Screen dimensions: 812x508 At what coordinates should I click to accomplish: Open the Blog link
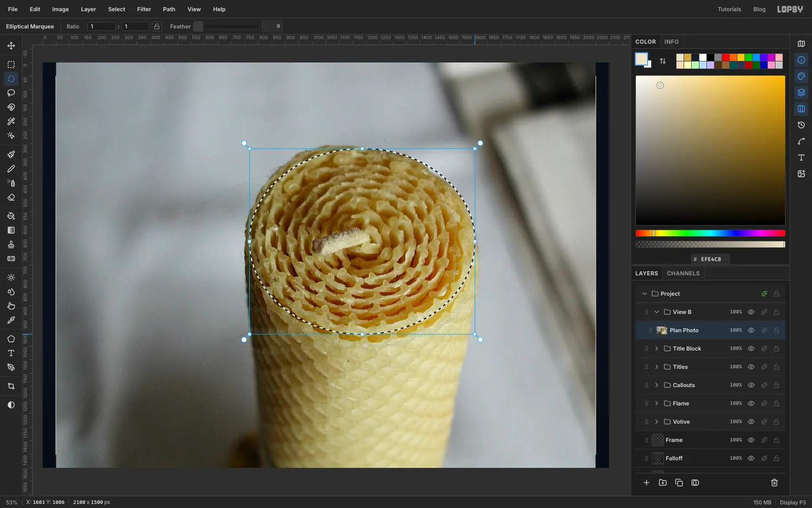click(759, 9)
